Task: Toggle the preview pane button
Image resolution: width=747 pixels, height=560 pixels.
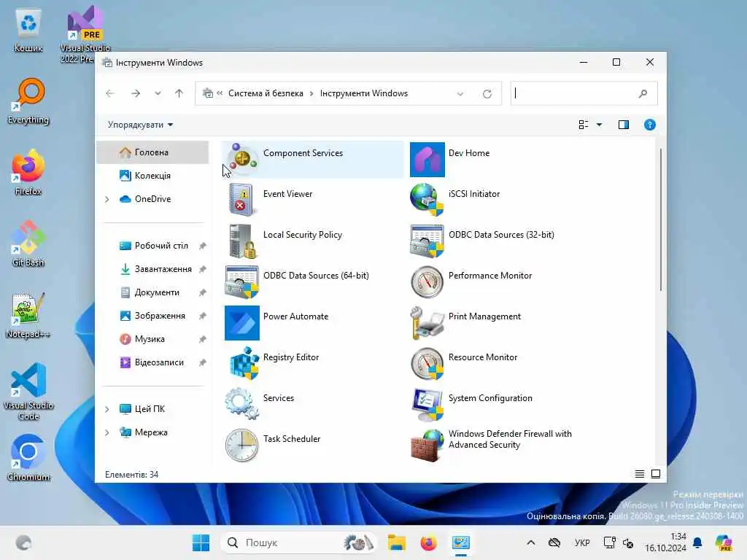Action: [x=623, y=125]
